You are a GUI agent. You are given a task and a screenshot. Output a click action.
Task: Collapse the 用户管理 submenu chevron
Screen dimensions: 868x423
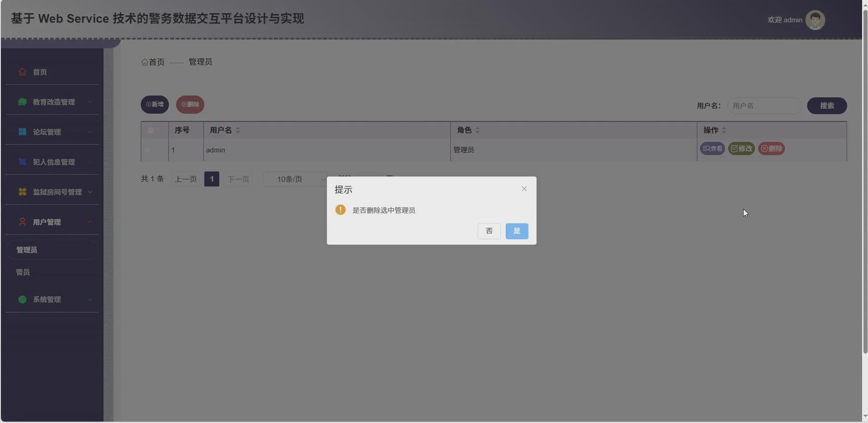90,222
